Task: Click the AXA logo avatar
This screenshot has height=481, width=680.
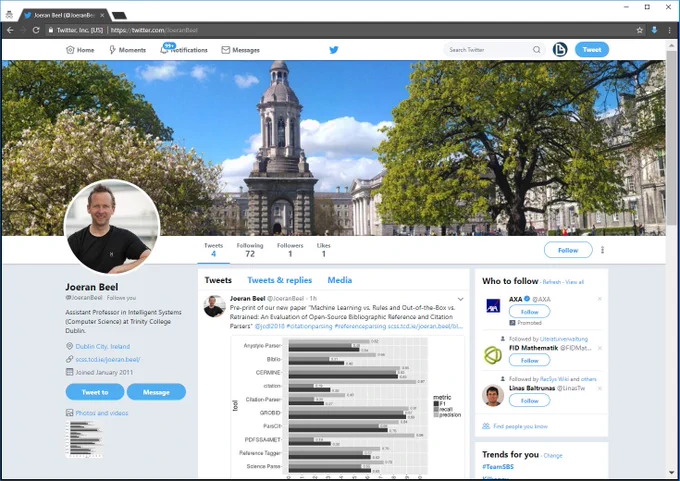Action: tap(493, 306)
